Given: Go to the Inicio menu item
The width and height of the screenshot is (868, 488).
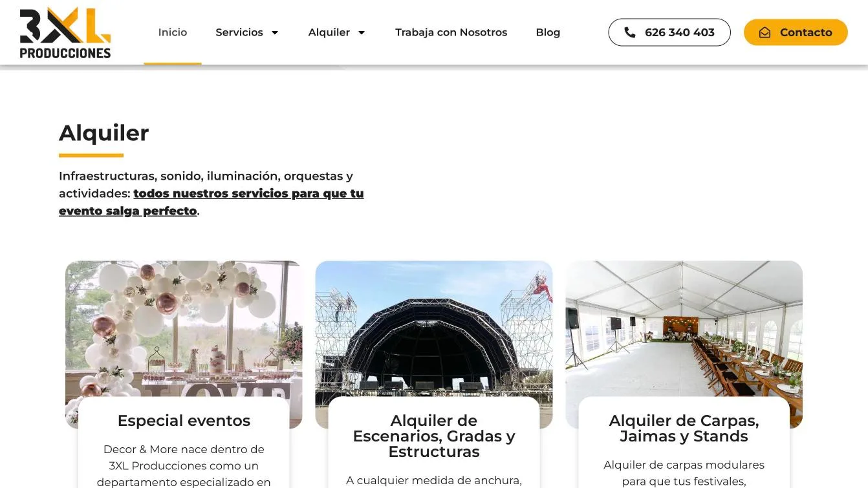Looking at the screenshot, I should pos(173,32).
